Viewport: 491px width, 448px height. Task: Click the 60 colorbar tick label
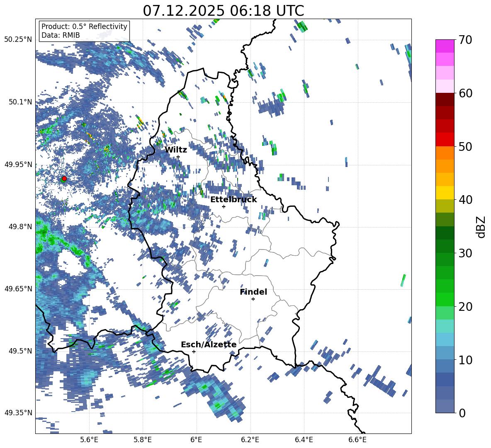(465, 93)
